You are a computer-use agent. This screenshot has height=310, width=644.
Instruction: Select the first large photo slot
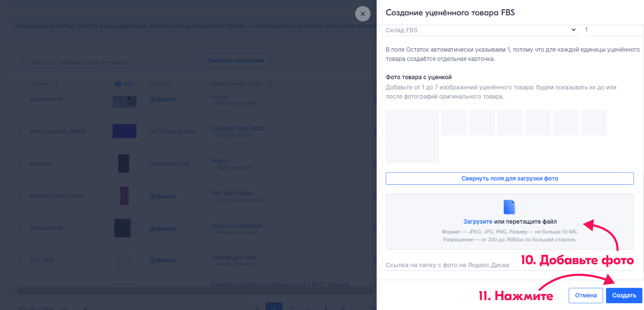coord(412,137)
